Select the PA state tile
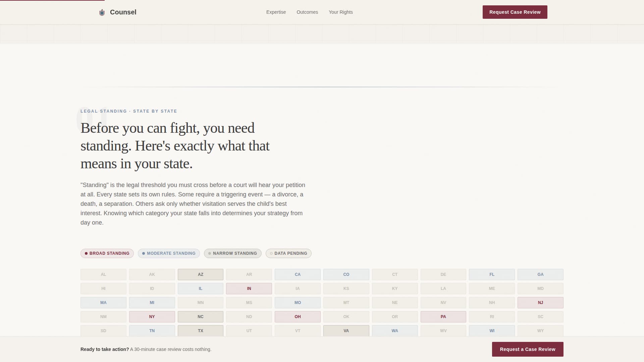Viewport: 644px width, 362px height. tap(443, 316)
